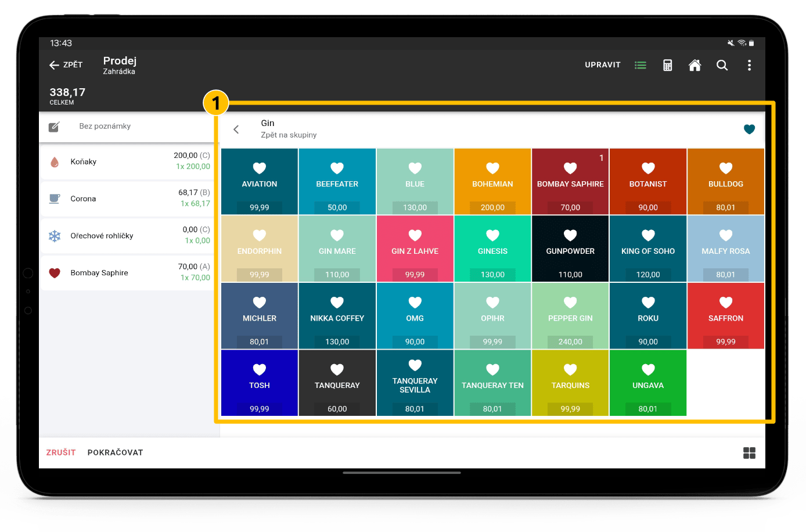Click the Corona cup icon
Viewport: 806px width, 532px height.
click(55, 199)
